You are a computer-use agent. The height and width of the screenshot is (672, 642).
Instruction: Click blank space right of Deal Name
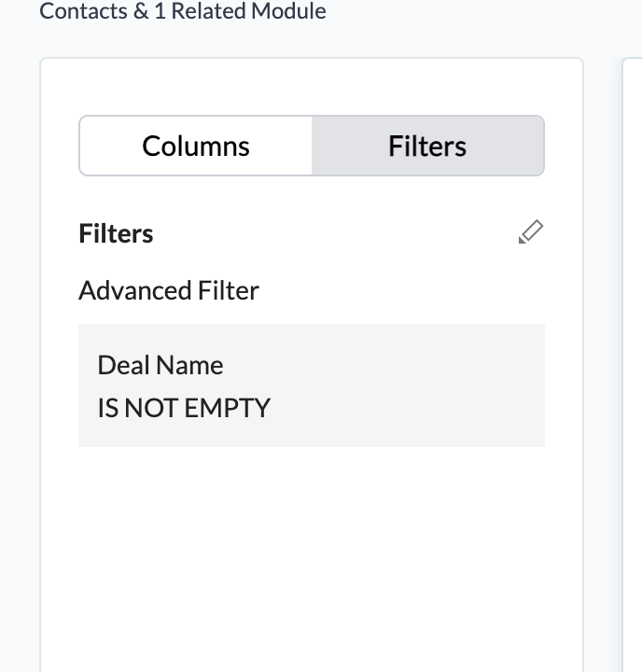coord(392,364)
